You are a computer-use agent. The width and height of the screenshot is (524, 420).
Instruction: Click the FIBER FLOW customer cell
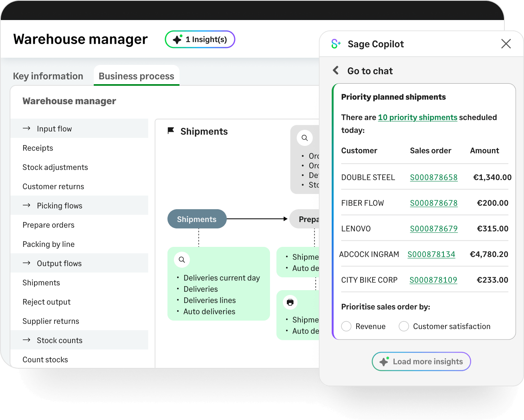click(363, 203)
